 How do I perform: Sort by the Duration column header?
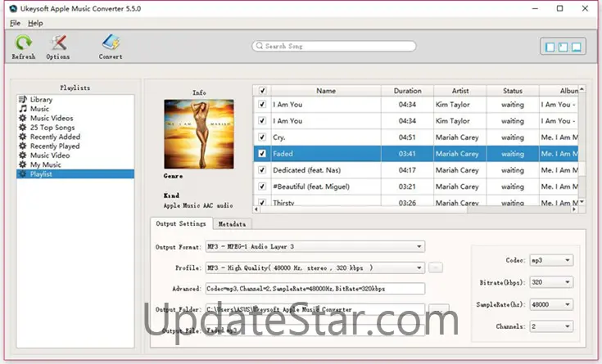(x=407, y=91)
